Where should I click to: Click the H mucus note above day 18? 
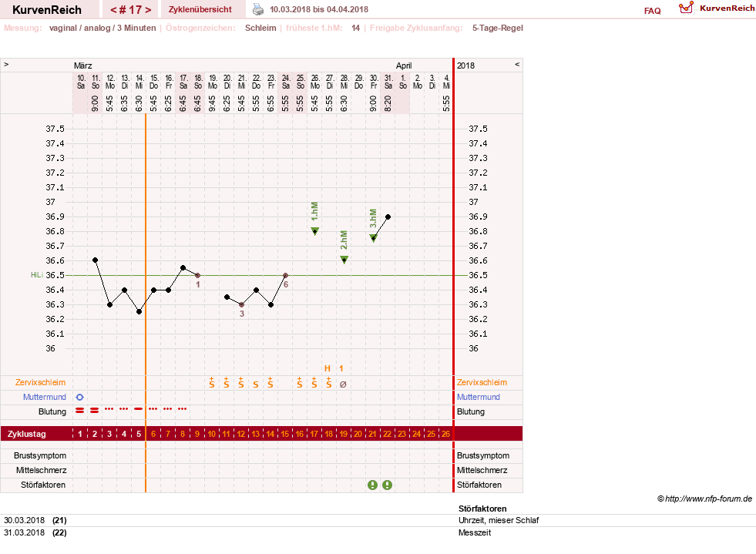(328, 369)
